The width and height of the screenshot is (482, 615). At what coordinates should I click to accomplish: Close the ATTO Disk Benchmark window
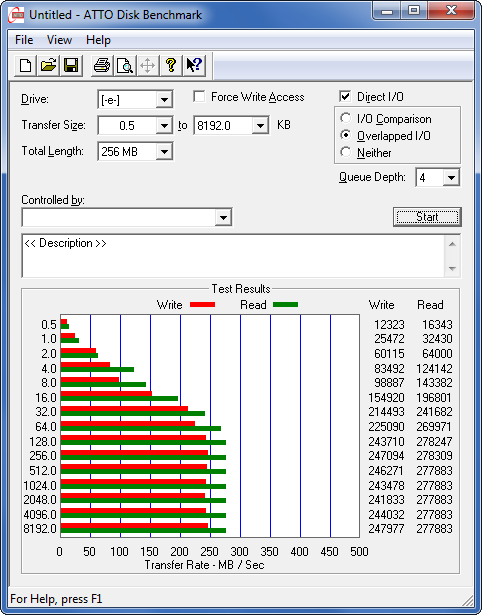click(451, 10)
